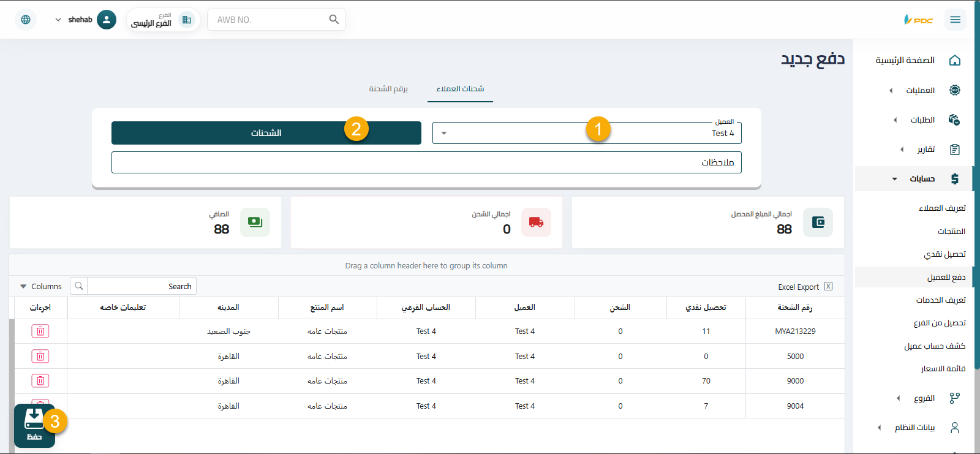Click the hamburger menu icon
The image size is (980, 454).
(x=955, y=20)
